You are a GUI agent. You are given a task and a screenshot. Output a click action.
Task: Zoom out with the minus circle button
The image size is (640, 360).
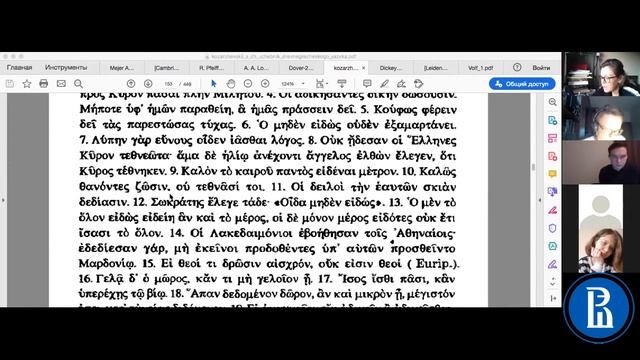248,84
